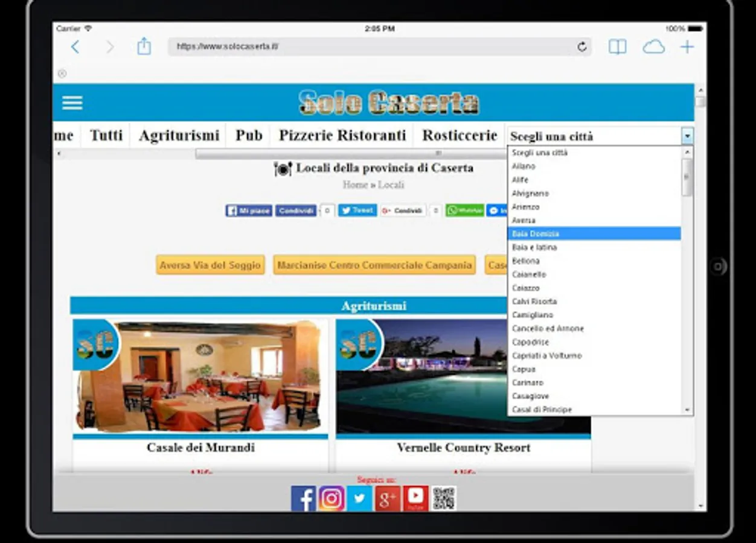Add a new tab with the plus icon
The height and width of the screenshot is (543, 756).
coord(687,47)
